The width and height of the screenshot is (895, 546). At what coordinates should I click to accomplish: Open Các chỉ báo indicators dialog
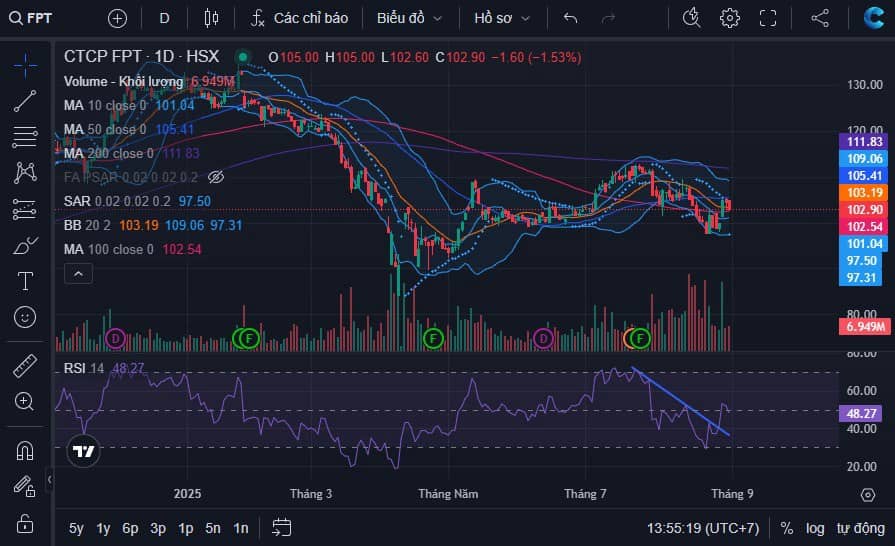tap(300, 18)
